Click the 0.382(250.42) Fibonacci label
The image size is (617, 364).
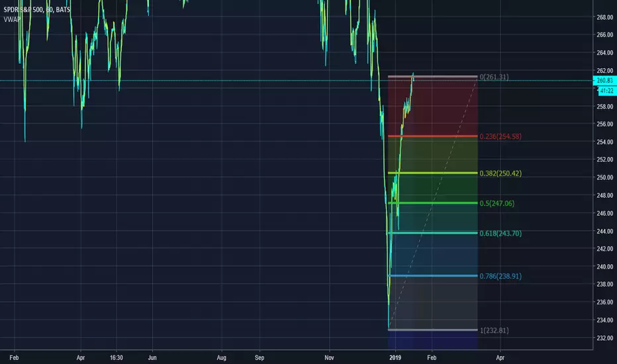coord(500,173)
